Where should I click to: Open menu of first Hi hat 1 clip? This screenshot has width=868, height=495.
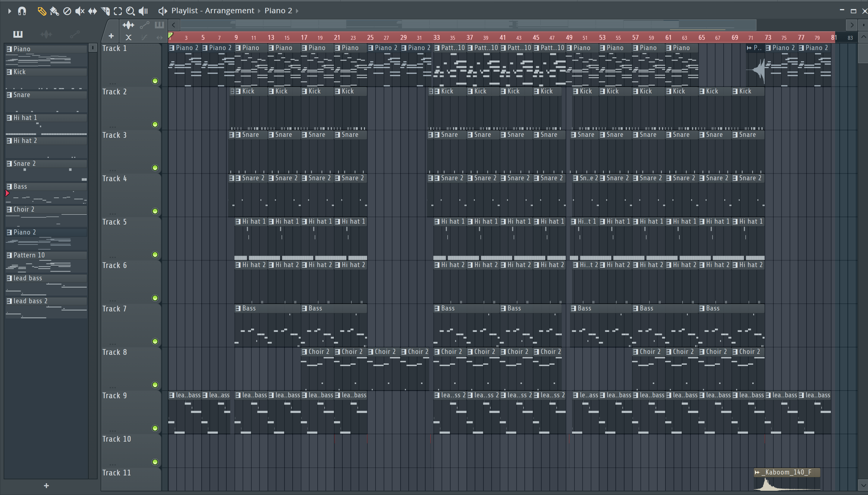coord(238,222)
